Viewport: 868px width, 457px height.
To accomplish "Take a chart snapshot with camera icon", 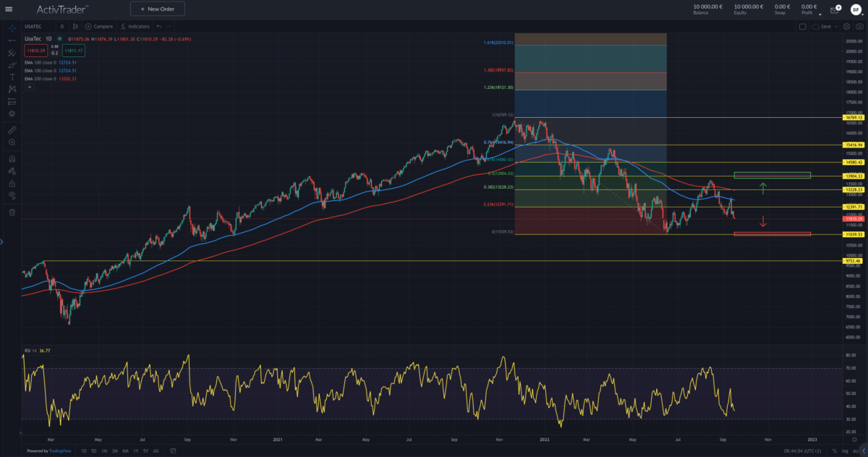I will 859,27.
